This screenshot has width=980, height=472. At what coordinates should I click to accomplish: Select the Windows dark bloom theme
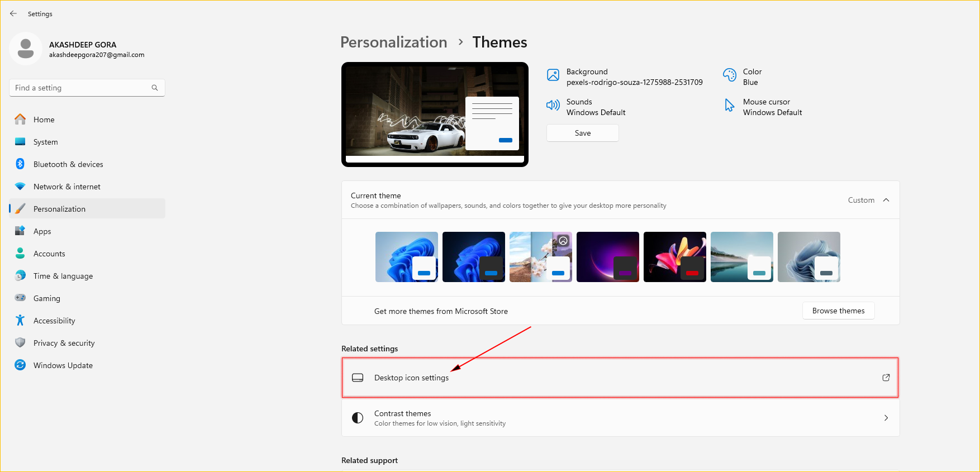point(473,256)
